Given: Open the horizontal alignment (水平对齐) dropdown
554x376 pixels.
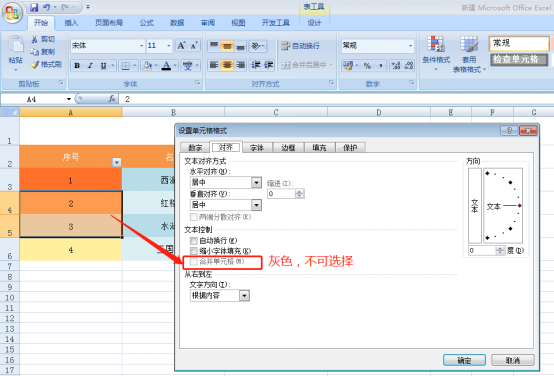Looking at the screenshot, I should click(x=257, y=182).
